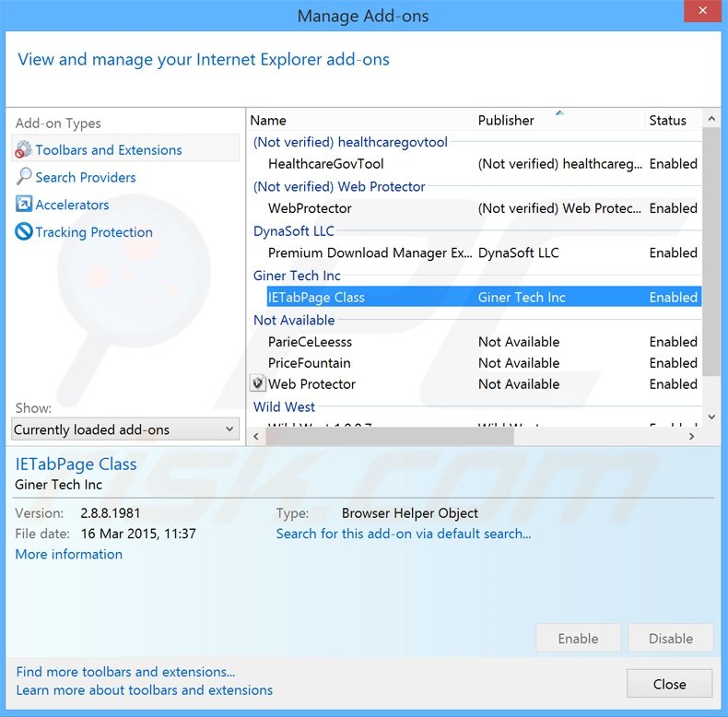Viewport: 728px width, 717px height.
Task: Click the Enable button
Action: click(578, 638)
